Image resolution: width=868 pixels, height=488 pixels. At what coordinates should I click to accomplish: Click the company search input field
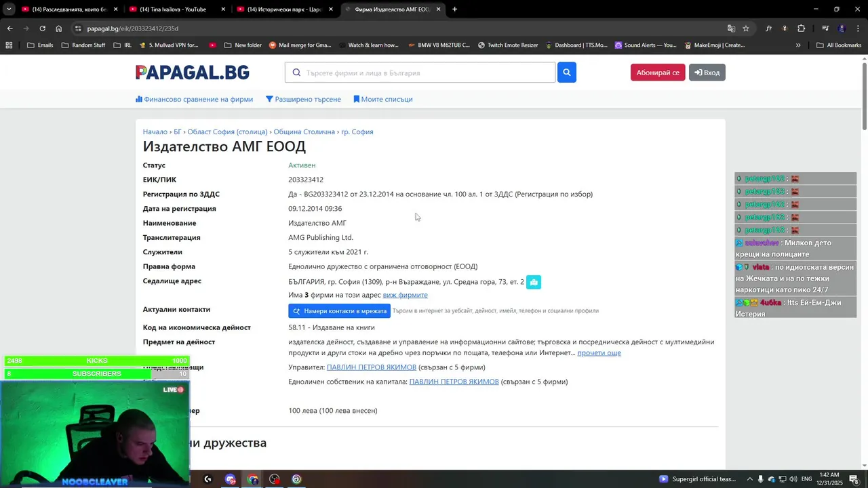420,73
